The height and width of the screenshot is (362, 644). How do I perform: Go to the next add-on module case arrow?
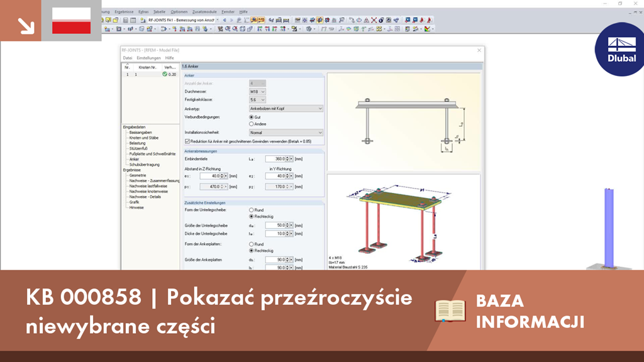[231, 19]
